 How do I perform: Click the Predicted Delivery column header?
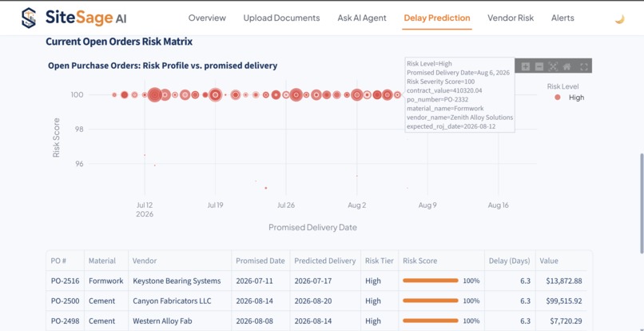point(325,261)
